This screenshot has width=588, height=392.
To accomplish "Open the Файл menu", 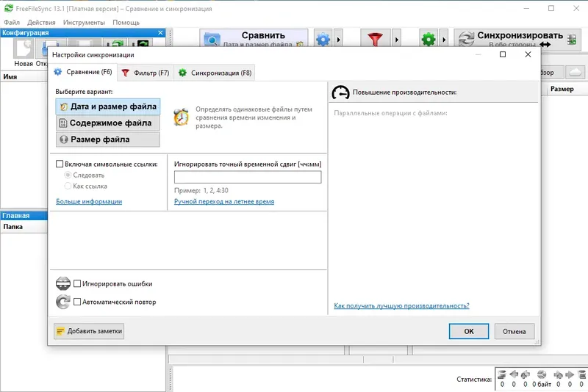I will click(x=12, y=23).
